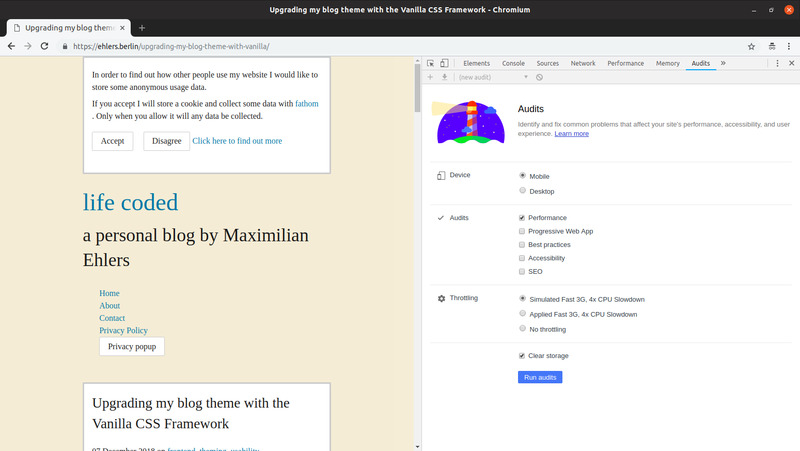
Task: Switch to the Network tab
Action: 583,63
